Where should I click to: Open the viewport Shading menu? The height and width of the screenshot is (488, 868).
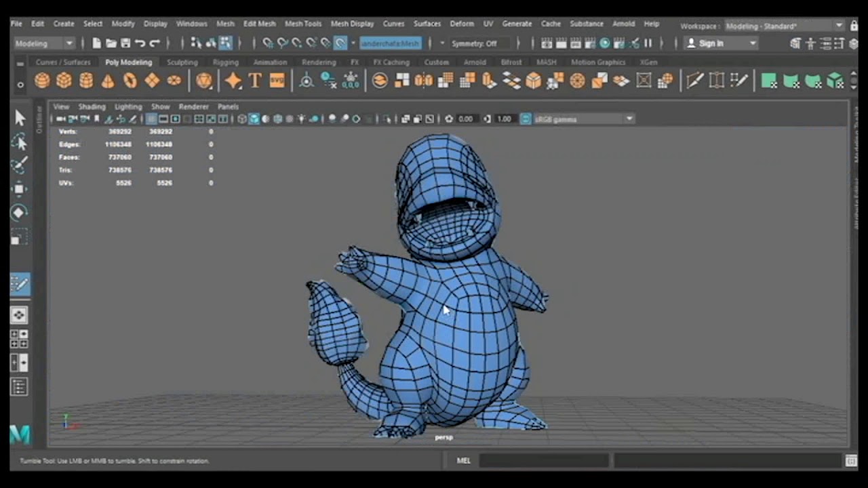coord(92,107)
